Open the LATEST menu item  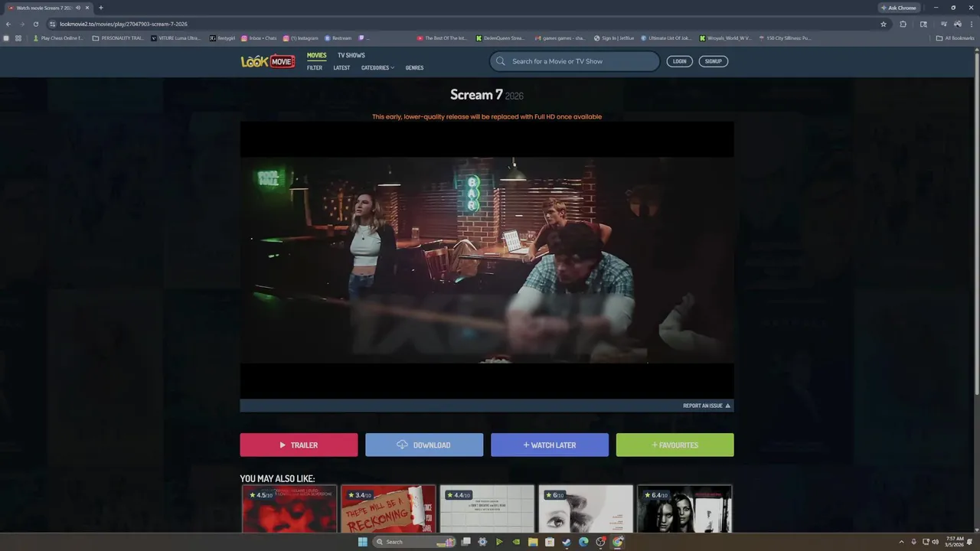pyautogui.click(x=341, y=67)
